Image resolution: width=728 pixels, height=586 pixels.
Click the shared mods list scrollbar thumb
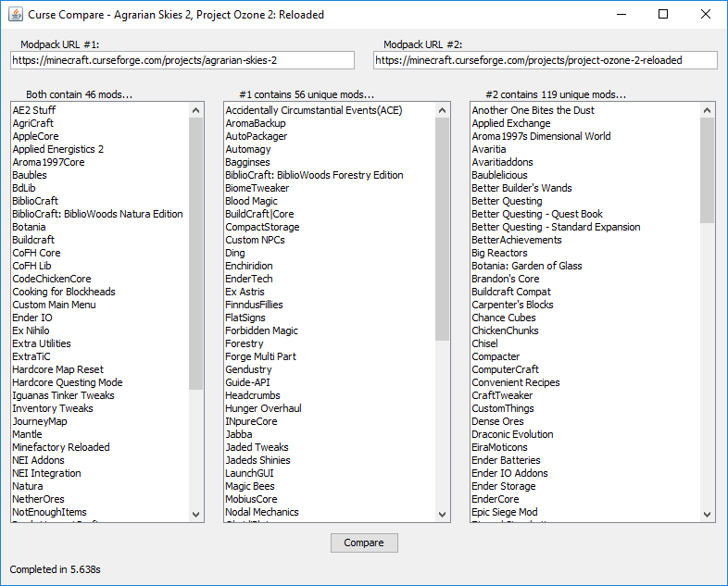click(196, 254)
